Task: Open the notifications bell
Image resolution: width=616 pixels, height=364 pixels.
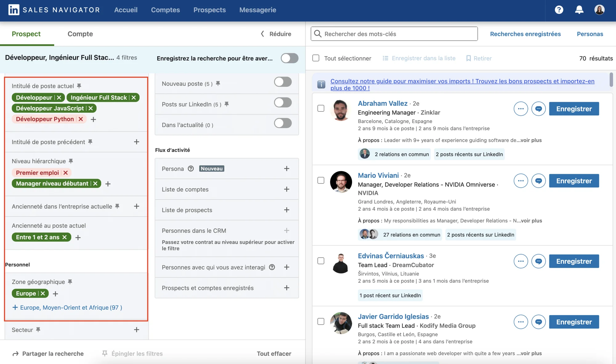Action: point(579,10)
